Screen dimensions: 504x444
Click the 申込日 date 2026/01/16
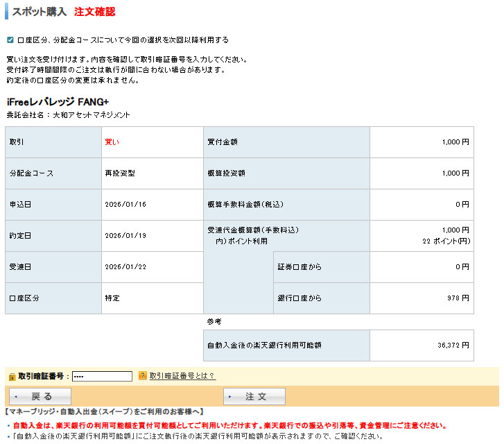(125, 205)
